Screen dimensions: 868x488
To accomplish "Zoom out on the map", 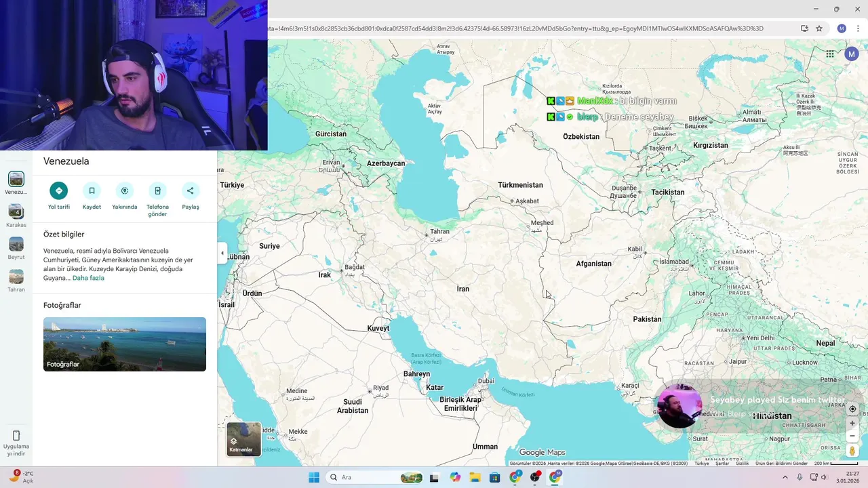I will pyautogui.click(x=852, y=435).
